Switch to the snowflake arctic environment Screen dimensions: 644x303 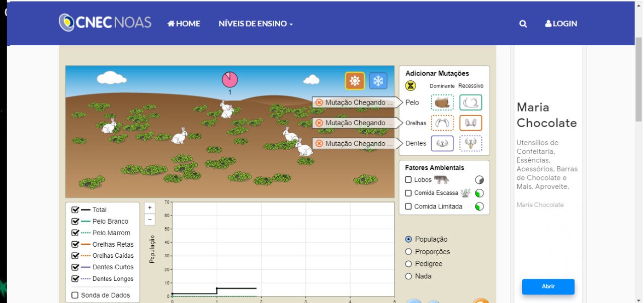point(378,81)
